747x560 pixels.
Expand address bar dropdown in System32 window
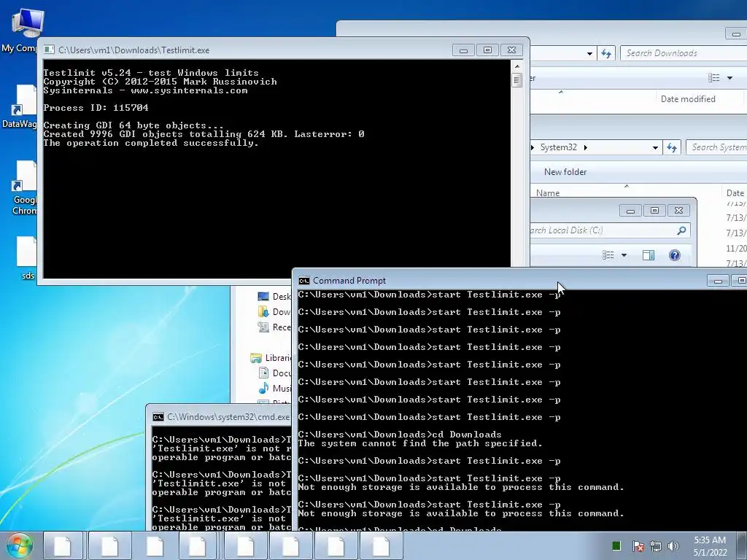[655, 148]
